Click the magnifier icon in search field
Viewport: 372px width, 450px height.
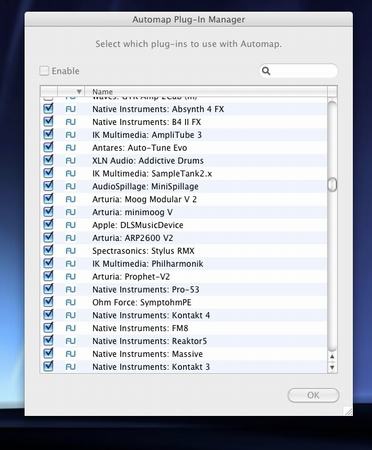pyautogui.click(x=266, y=71)
